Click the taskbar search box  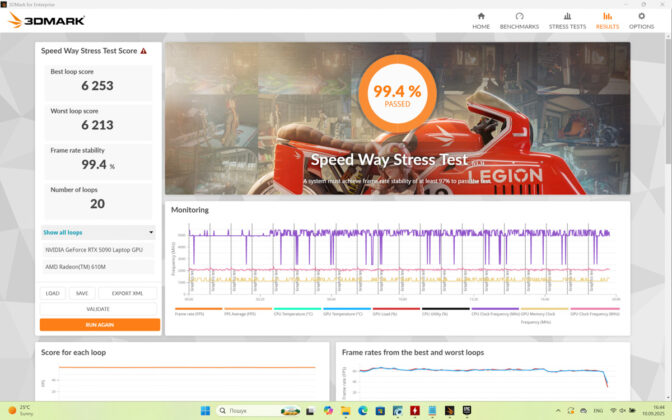[x=258, y=411]
